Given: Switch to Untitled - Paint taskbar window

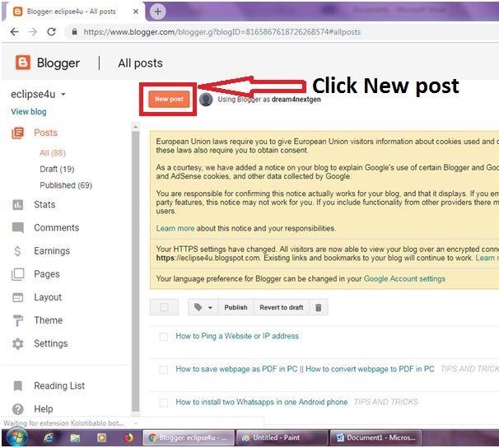Looking at the screenshot, I should (282, 438).
